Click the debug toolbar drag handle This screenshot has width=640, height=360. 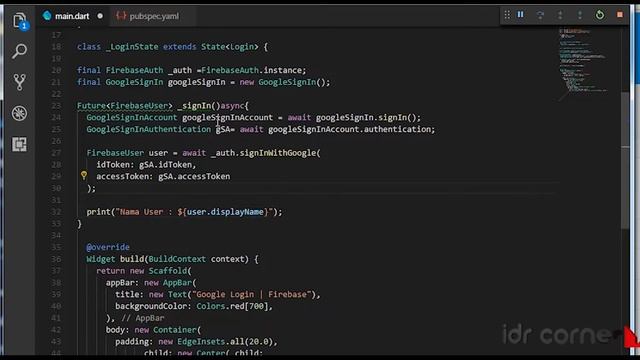pos(507,15)
